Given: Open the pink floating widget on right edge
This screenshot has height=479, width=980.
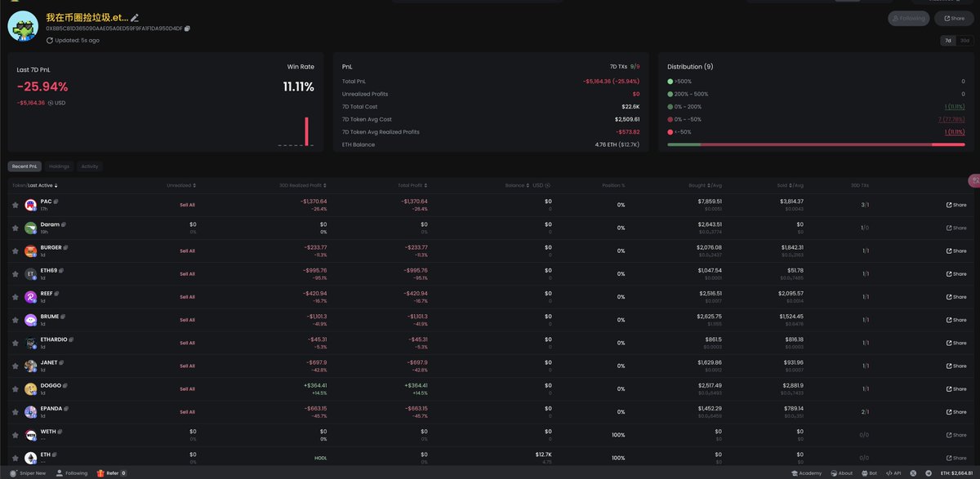Looking at the screenshot, I should coord(973,180).
